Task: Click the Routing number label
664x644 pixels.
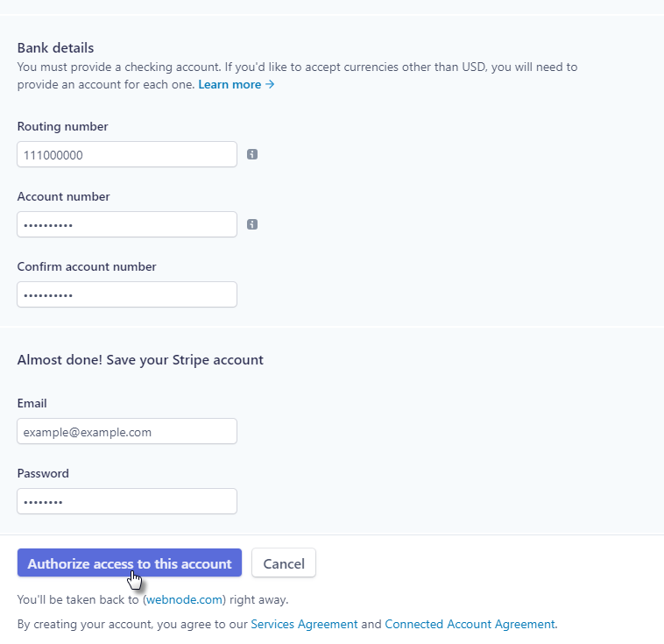Action: coord(62,126)
